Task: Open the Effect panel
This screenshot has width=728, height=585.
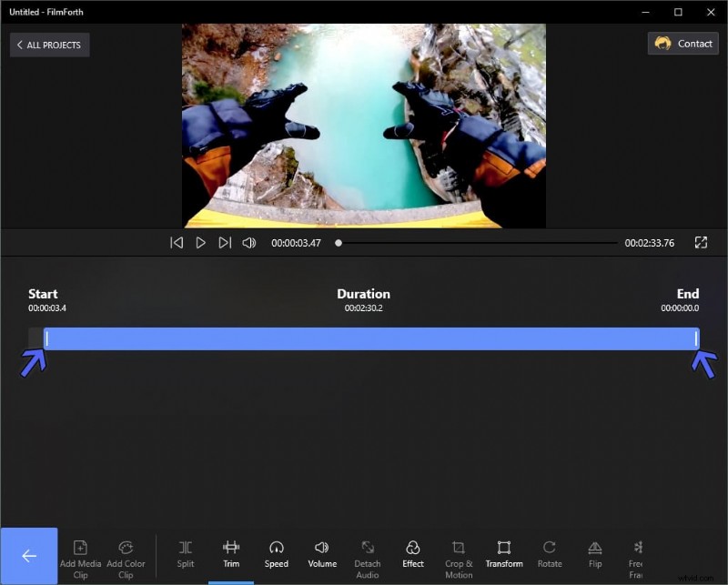Action: tap(413, 555)
